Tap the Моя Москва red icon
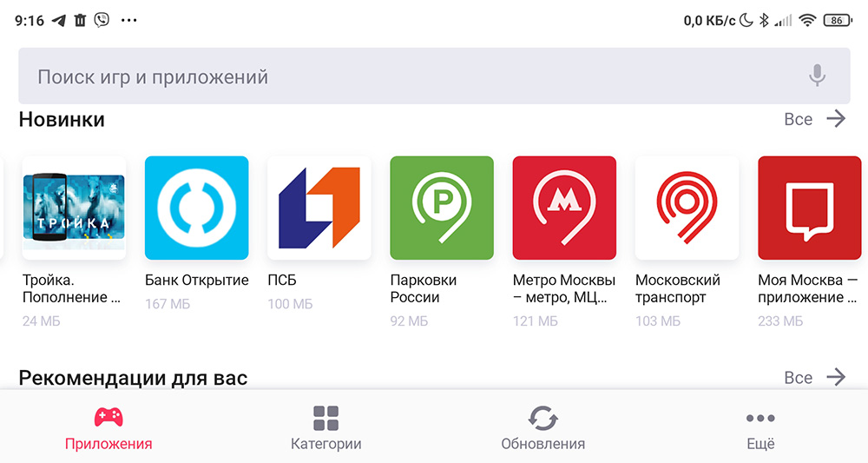868x463 pixels. pyautogui.click(x=809, y=208)
